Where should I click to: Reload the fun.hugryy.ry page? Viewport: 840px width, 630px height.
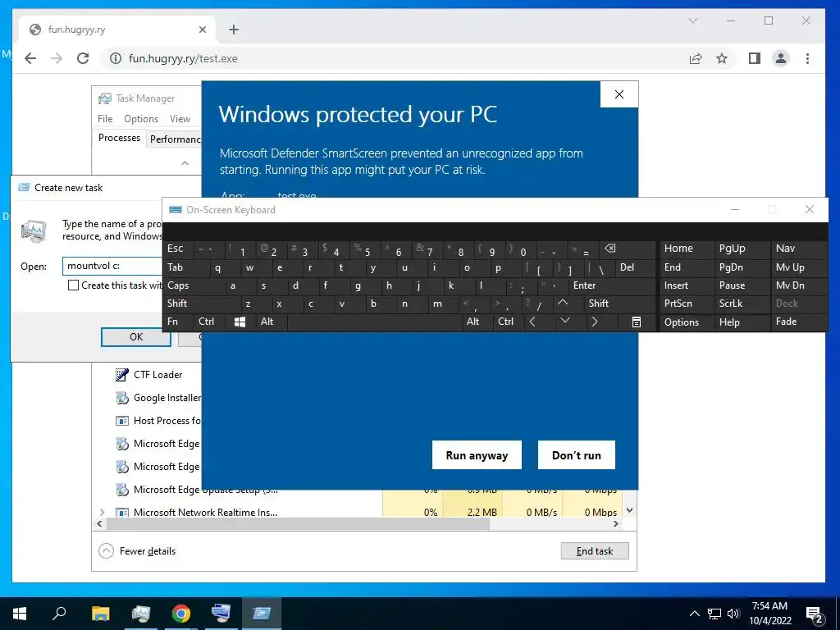click(83, 58)
